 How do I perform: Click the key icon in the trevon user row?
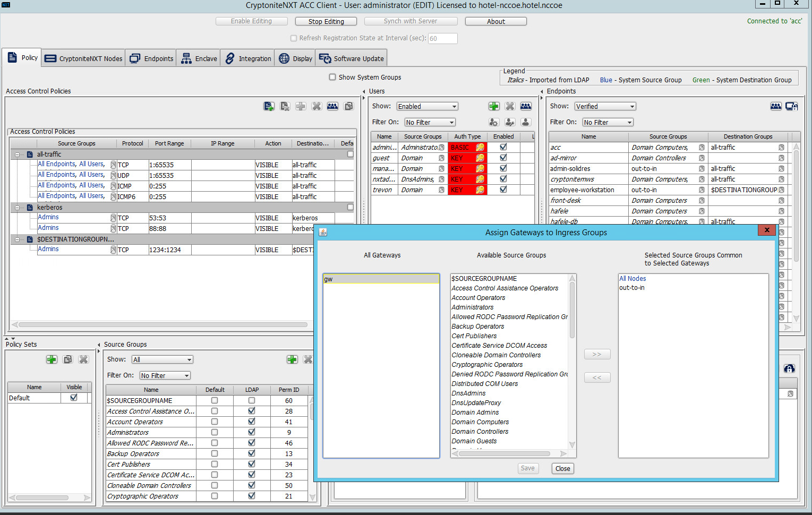click(480, 190)
